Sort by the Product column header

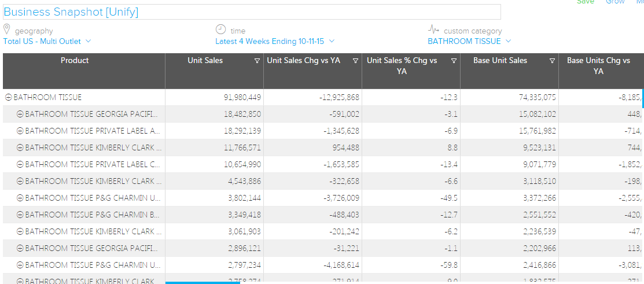[x=75, y=61]
